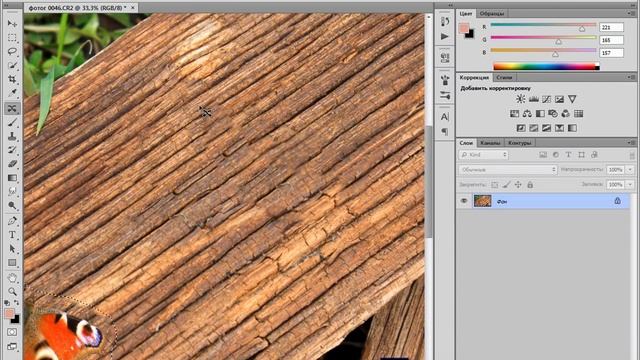The image size is (640, 360).
Task: Switch to the Стили tab
Action: coord(504,77)
